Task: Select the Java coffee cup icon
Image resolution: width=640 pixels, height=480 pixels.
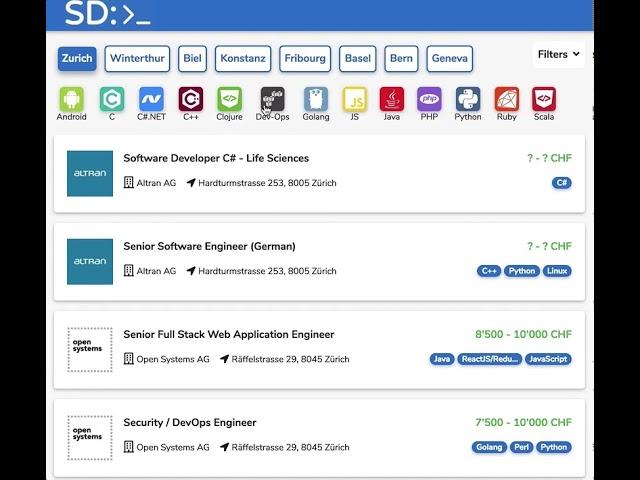Action: click(x=392, y=99)
